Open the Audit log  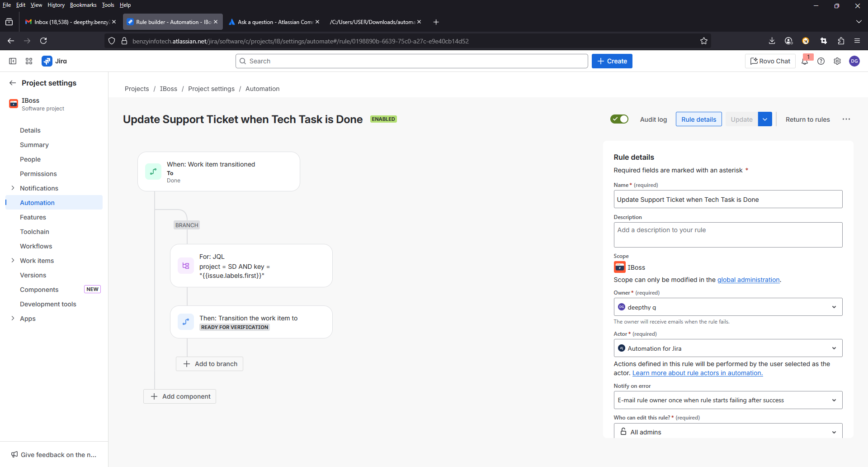point(653,119)
